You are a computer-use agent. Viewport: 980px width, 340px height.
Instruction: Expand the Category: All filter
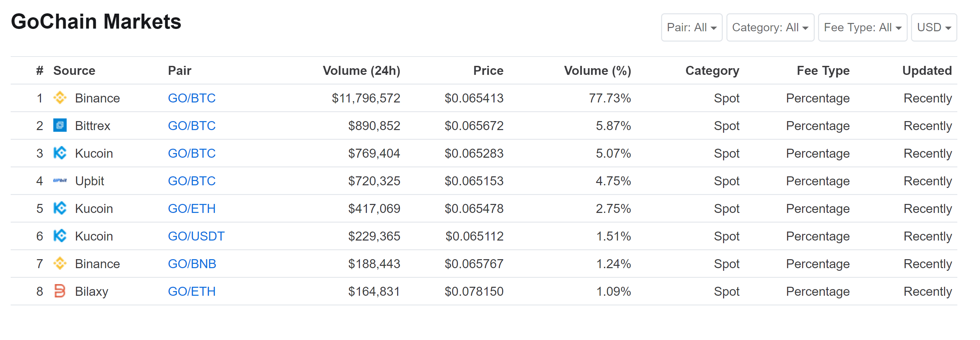pyautogui.click(x=770, y=27)
